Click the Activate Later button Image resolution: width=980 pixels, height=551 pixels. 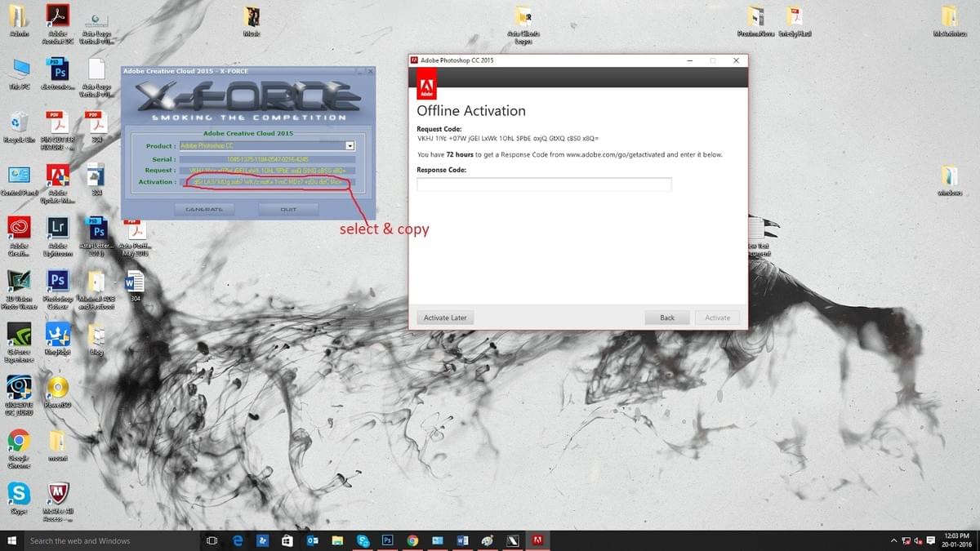(445, 318)
